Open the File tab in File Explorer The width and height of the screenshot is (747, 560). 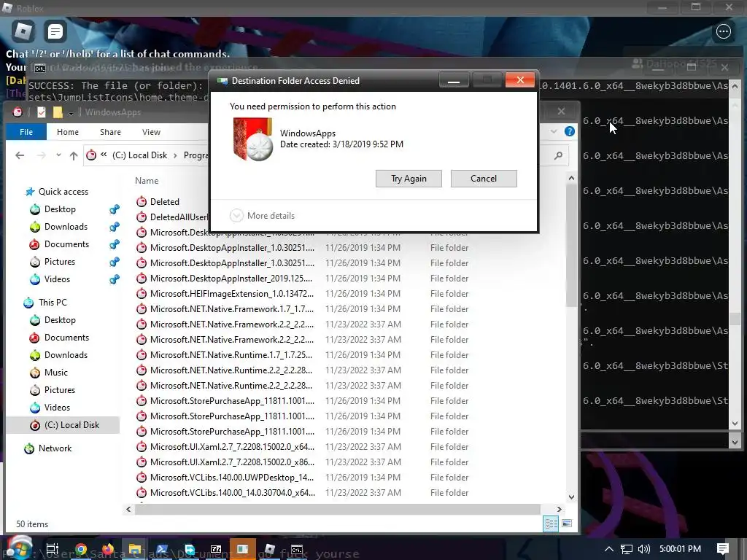pyautogui.click(x=26, y=132)
